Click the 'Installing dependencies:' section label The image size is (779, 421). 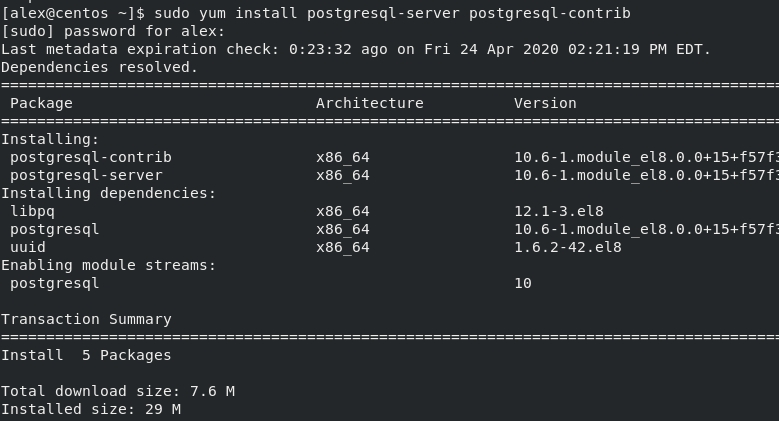tap(109, 193)
